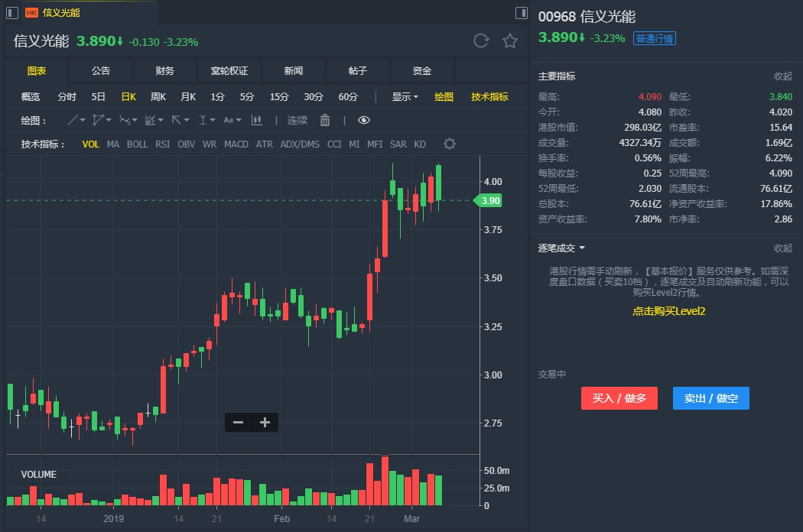Viewport: 803px width, 532px height.
Task: Open the 窝轮权证 tab
Action: point(229,70)
